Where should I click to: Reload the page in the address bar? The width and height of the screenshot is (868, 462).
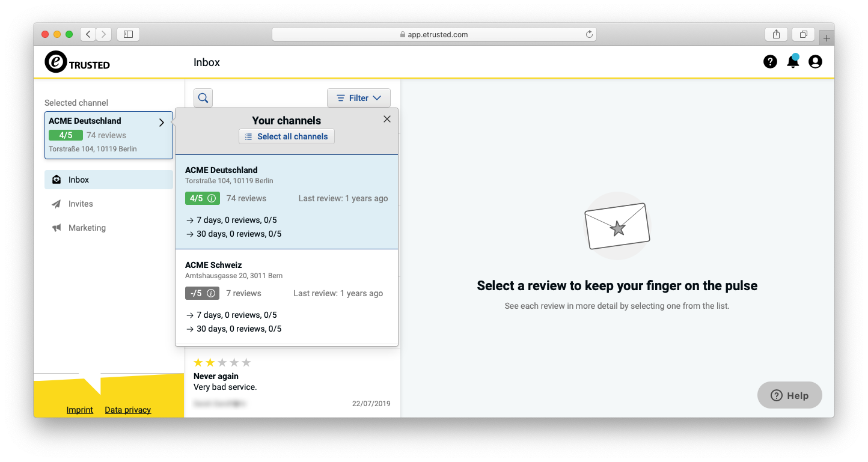pos(589,34)
